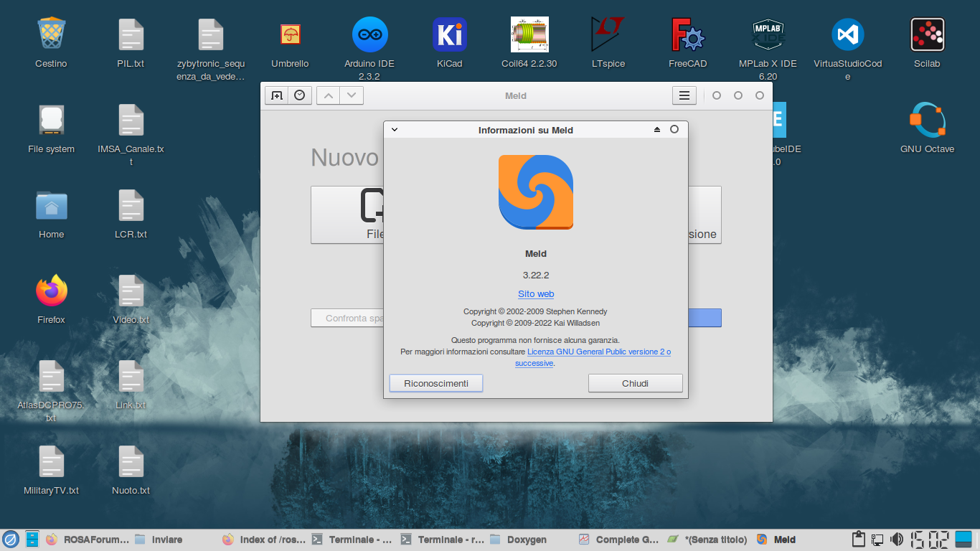Open the application launcher in the panel
This screenshot has width=980, height=551.
(10, 540)
